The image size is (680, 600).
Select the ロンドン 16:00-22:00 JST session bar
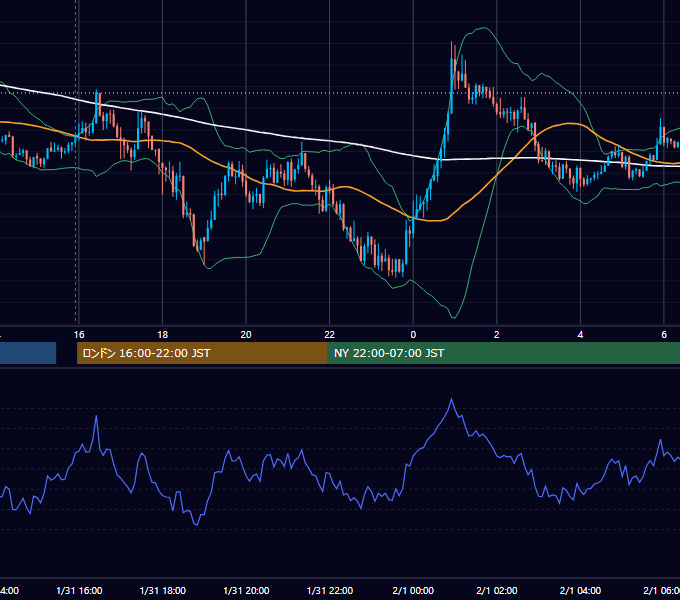click(x=202, y=353)
